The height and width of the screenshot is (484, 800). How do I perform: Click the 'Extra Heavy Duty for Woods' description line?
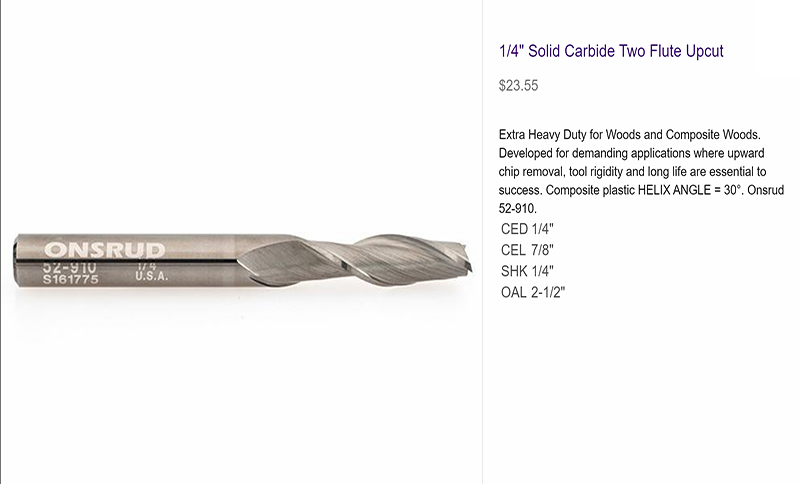(x=630, y=135)
